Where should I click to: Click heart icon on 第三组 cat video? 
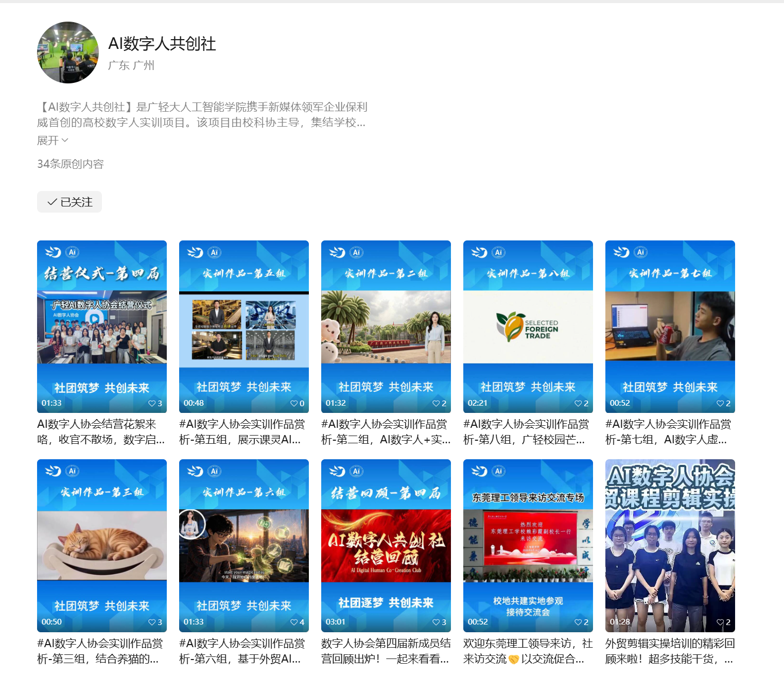152,622
